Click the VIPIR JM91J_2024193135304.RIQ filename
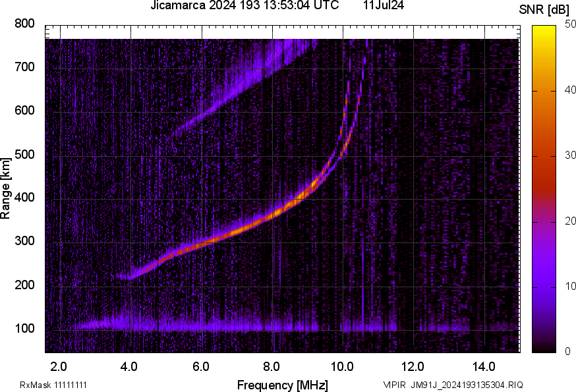Image resolution: width=576 pixels, height=392 pixels. point(453,385)
